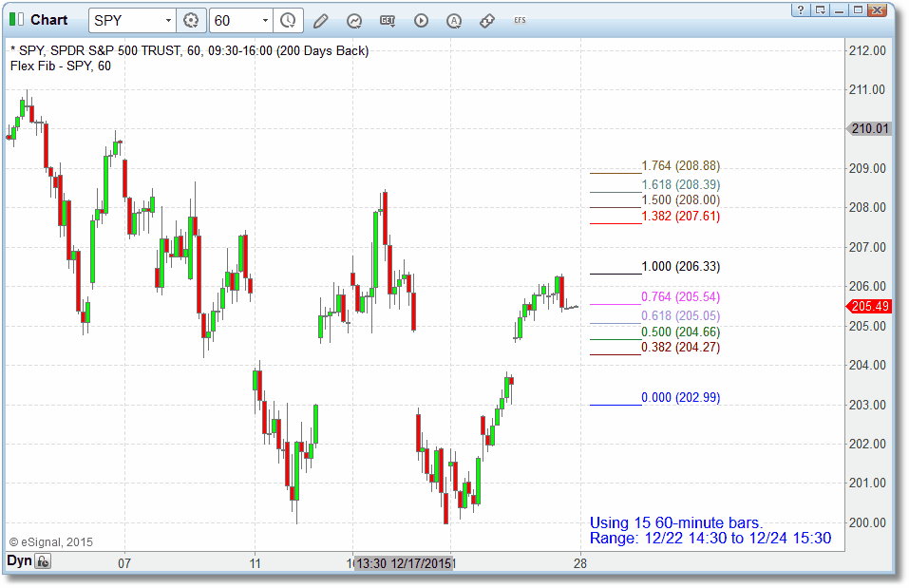Click the 200.00 price axis label
This screenshot has height=588, width=909.
pyautogui.click(x=868, y=523)
